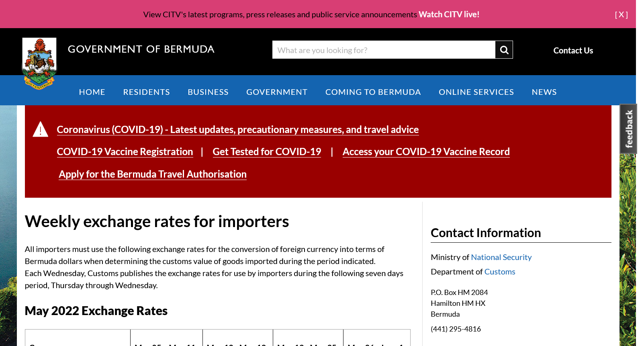Visit the National Security ministry link
The width and height of the screenshot is (644, 346).
pos(501,257)
